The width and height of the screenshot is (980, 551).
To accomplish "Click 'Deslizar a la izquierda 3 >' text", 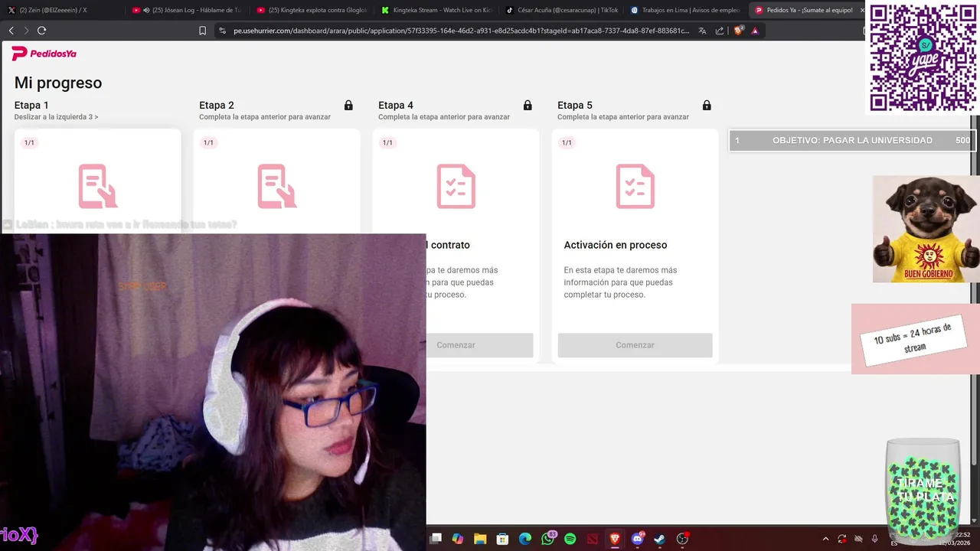I will pyautogui.click(x=56, y=117).
